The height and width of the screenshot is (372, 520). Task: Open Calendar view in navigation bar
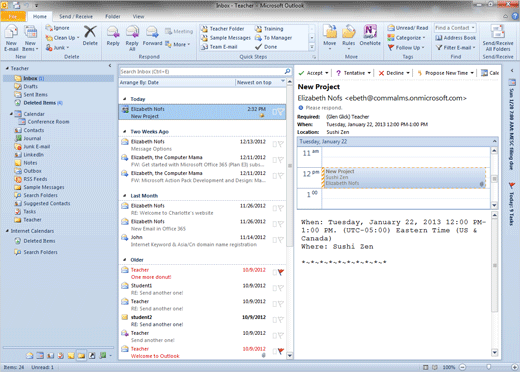40,355
